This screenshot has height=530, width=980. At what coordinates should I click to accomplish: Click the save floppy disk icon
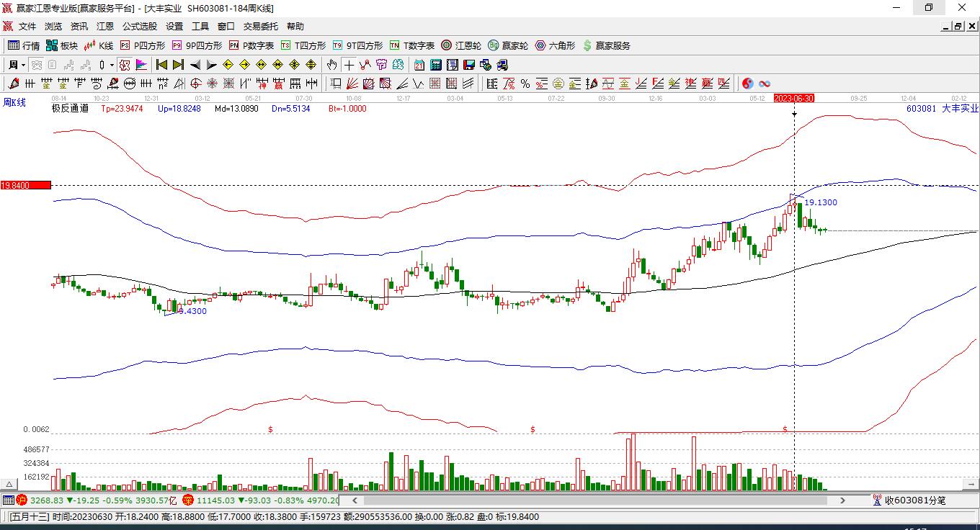point(469,65)
